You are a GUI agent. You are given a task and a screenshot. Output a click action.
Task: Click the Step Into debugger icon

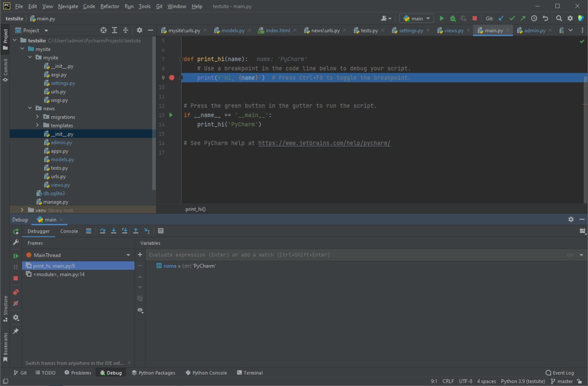[113, 231]
